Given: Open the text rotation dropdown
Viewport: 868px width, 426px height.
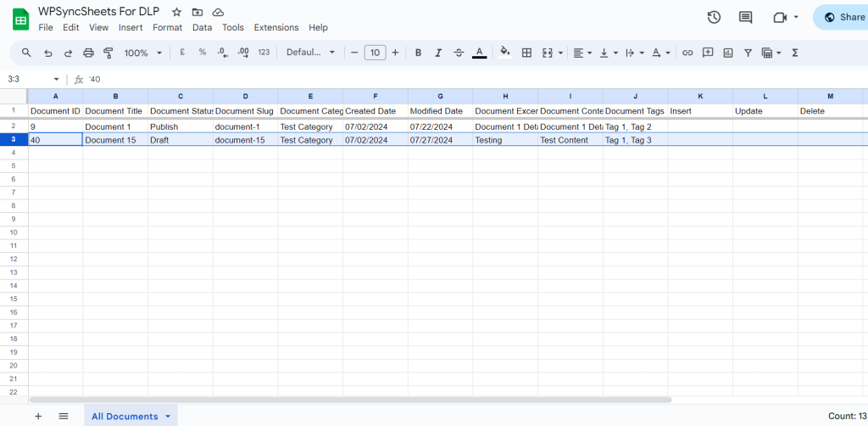Looking at the screenshot, I should (x=660, y=53).
